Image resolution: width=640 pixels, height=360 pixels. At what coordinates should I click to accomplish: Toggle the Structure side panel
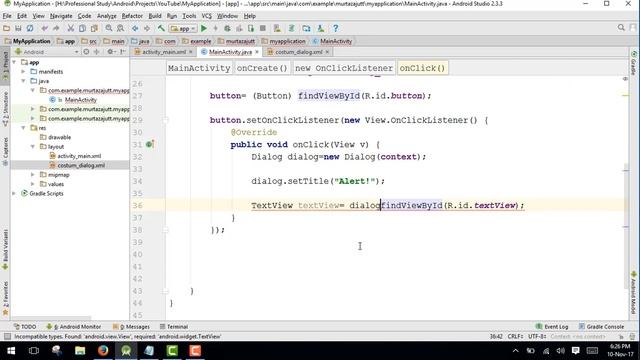click(x=5, y=109)
